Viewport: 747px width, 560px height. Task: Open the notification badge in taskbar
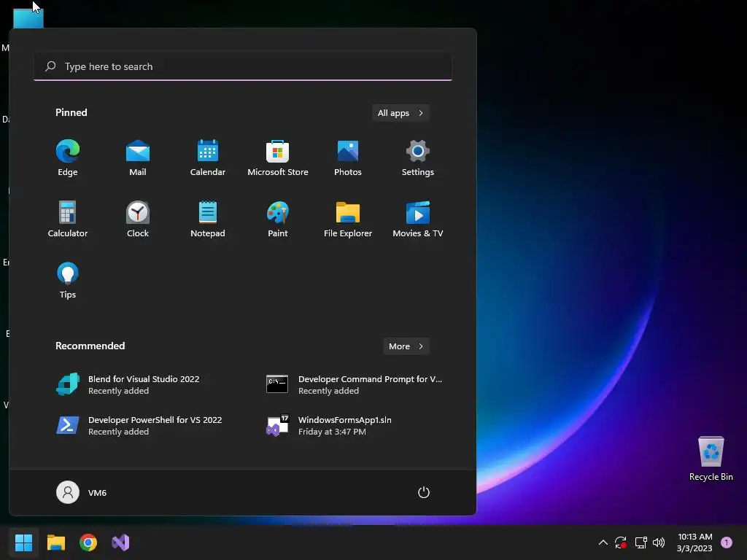tap(727, 542)
